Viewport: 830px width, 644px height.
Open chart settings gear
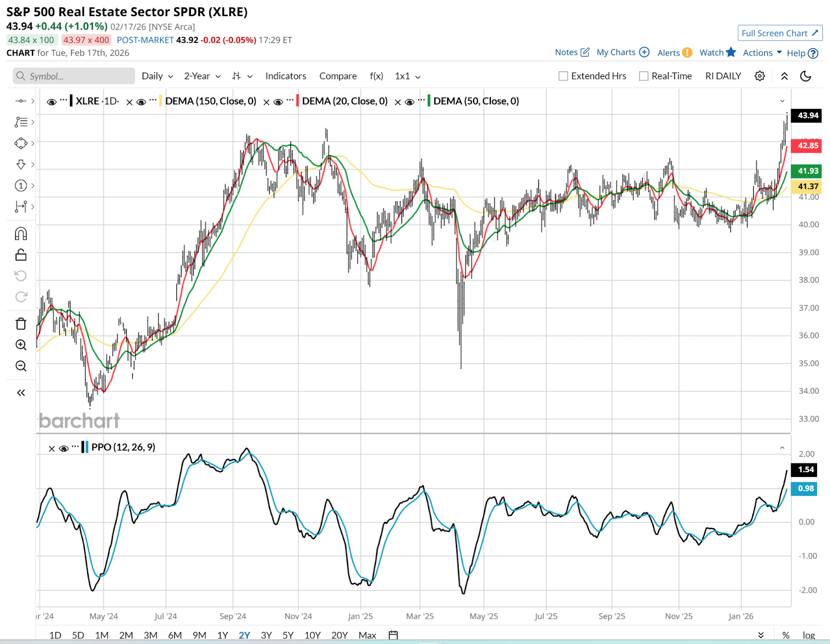pos(760,76)
